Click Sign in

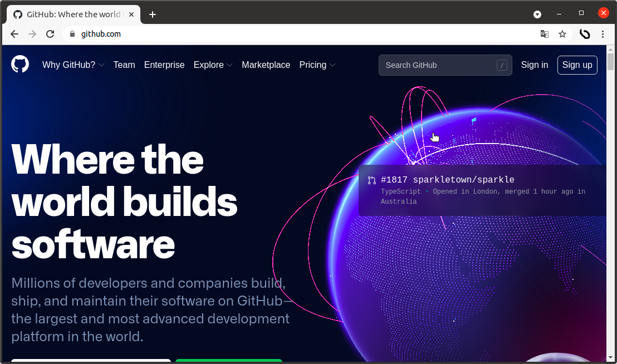(535, 65)
